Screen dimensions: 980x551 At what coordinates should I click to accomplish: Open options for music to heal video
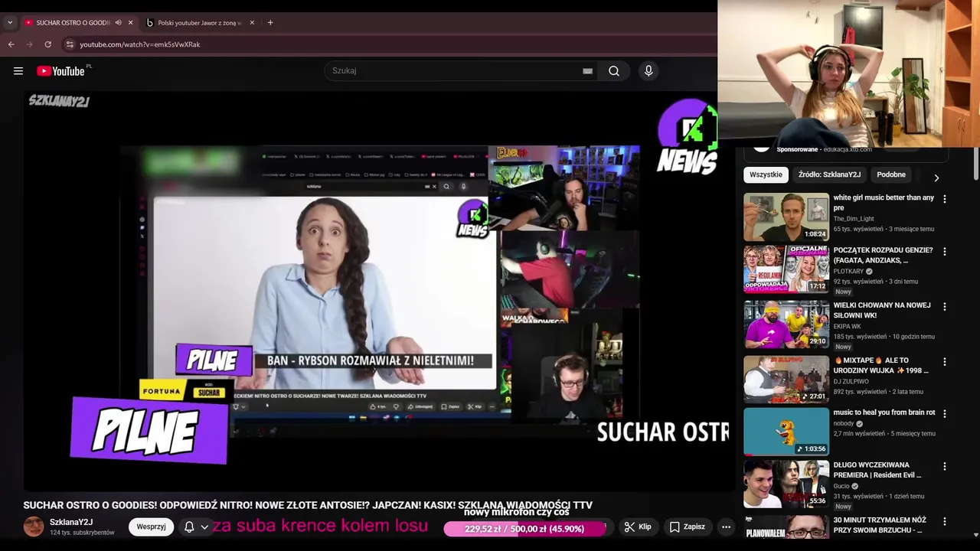pos(944,414)
